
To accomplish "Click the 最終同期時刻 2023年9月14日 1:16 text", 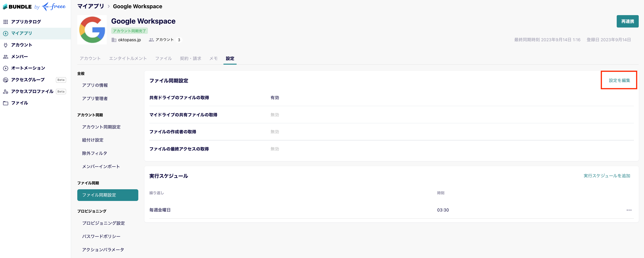I will pyautogui.click(x=547, y=40).
